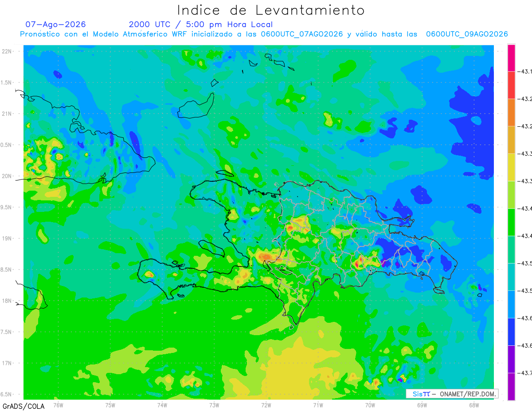Screen dimensions: 532x411
Task: Click the 'Pronóstico con el Modelo Atmosférico WRF' line
Action: (264, 34)
